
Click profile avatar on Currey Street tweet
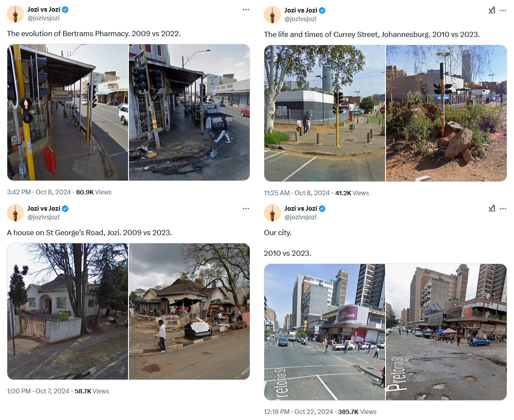[x=272, y=15]
